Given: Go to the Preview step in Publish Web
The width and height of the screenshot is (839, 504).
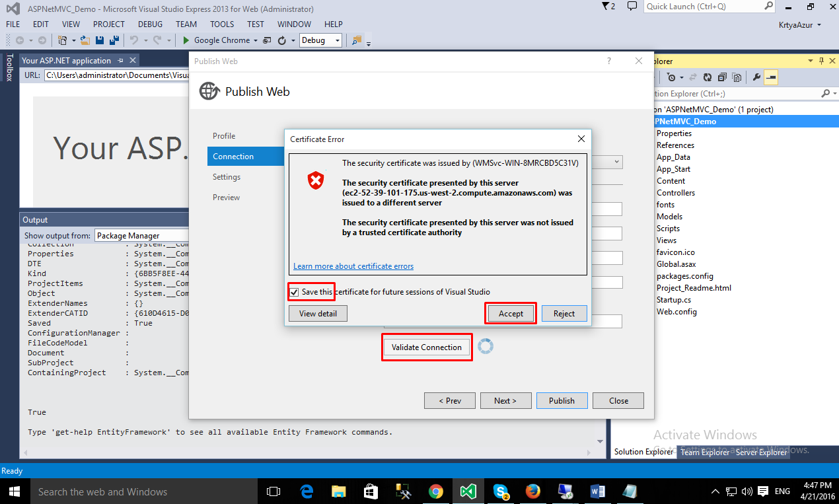Looking at the screenshot, I should tap(226, 198).
